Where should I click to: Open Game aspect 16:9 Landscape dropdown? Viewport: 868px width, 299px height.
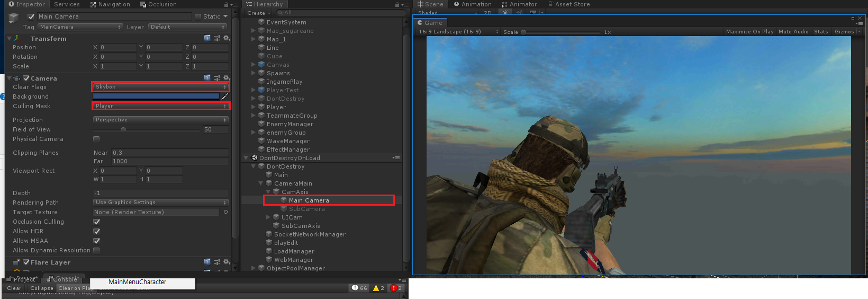click(458, 32)
